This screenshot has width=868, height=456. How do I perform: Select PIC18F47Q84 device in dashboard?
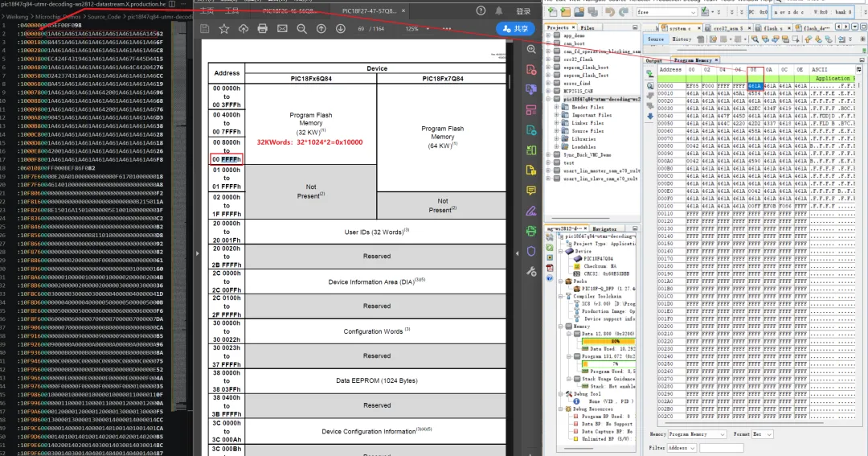pos(598,259)
